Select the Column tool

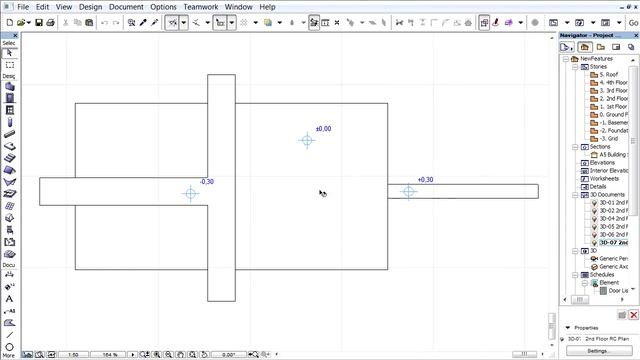click(x=9, y=122)
